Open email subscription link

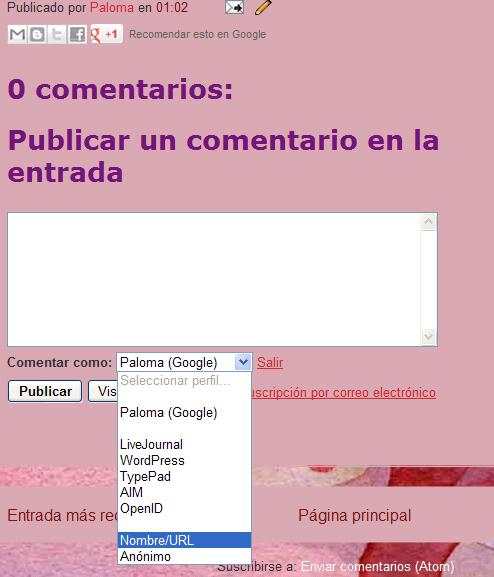(343, 392)
